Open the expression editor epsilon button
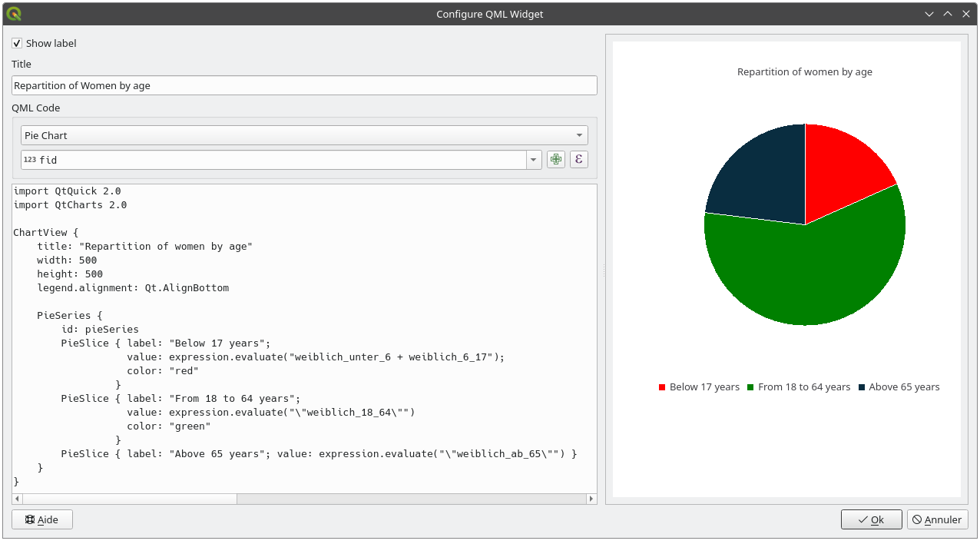 578,160
